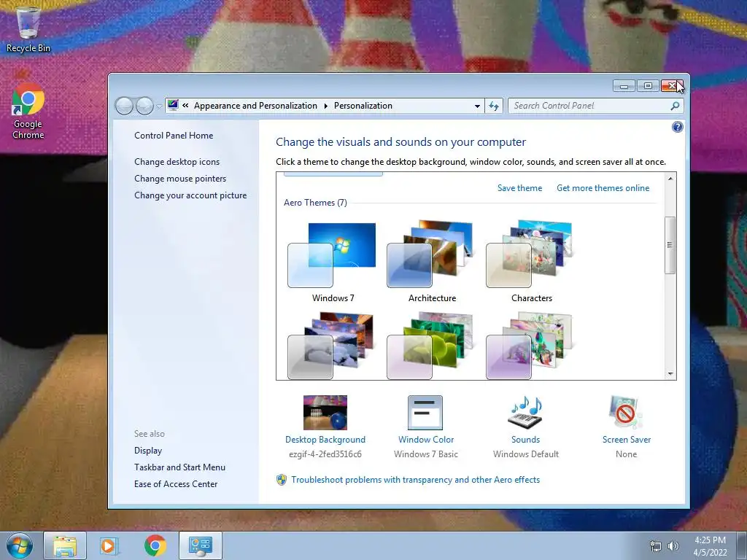Open Change desktop icons link

pos(177,162)
